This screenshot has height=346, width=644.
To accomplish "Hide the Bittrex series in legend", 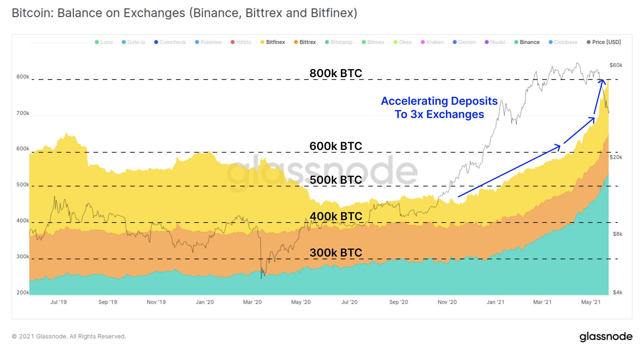I will tap(307, 42).
